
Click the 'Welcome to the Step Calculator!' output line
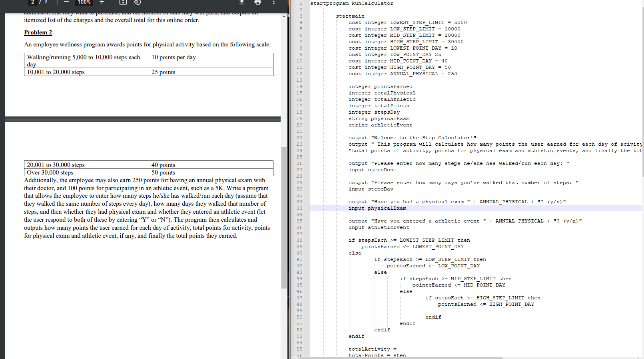pos(413,138)
